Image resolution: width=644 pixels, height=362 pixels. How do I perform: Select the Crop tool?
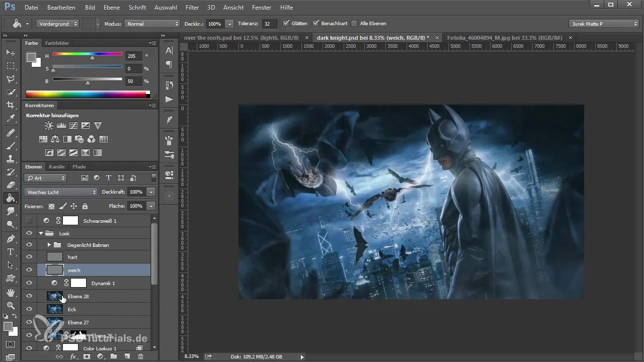(10, 105)
